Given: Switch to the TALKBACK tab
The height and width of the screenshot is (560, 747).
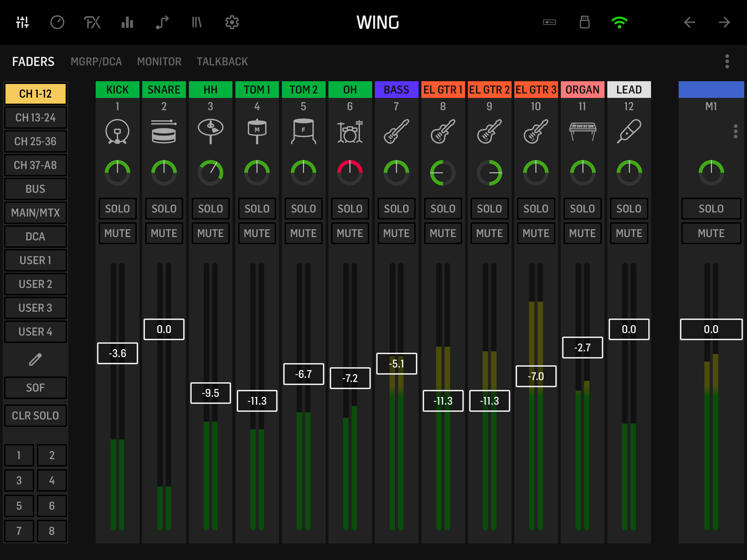Looking at the screenshot, I should pos(222,62).
